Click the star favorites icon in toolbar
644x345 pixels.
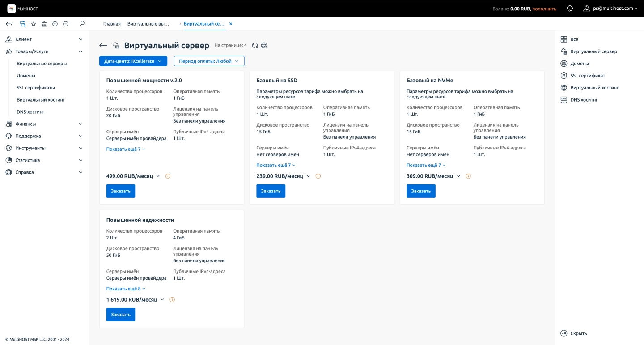34,24
